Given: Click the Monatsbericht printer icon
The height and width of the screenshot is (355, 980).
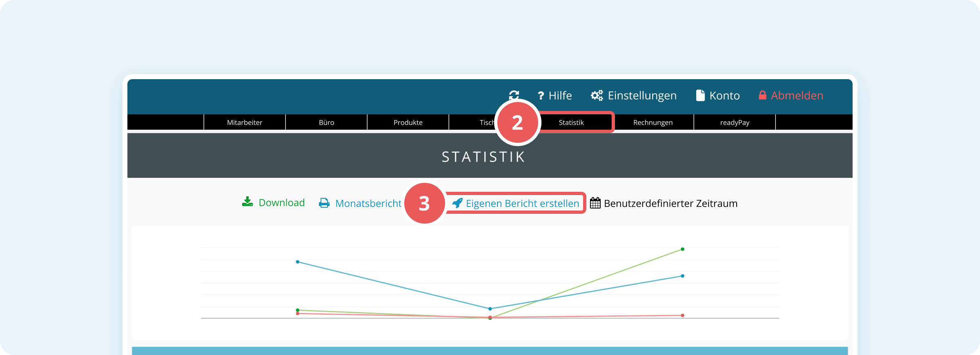Looking at the screenshot, I should [324, 203].
